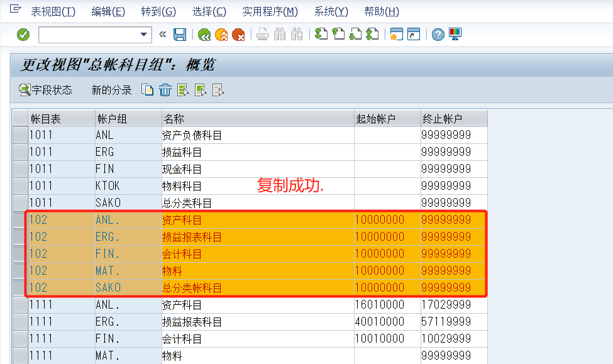Screen dimensions: 613x364
Task: Select end account 17029999 cell
Action: coord(454,305)
